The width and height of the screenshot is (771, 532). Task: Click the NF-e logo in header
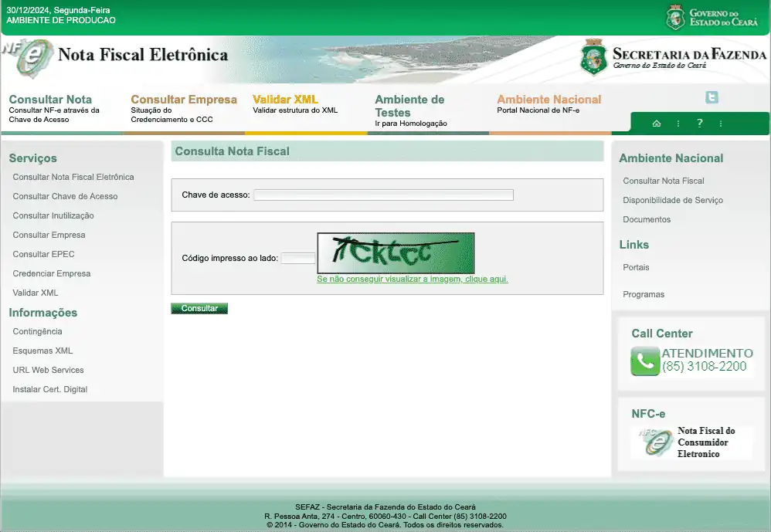point(28,57)
